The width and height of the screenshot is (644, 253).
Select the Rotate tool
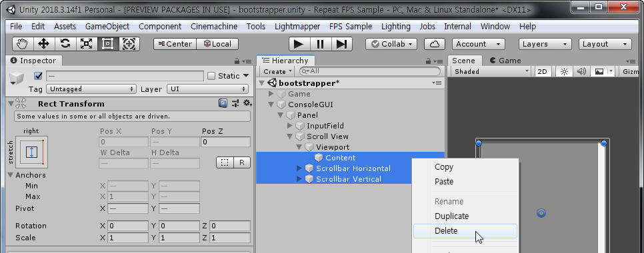tap(65, 44)
